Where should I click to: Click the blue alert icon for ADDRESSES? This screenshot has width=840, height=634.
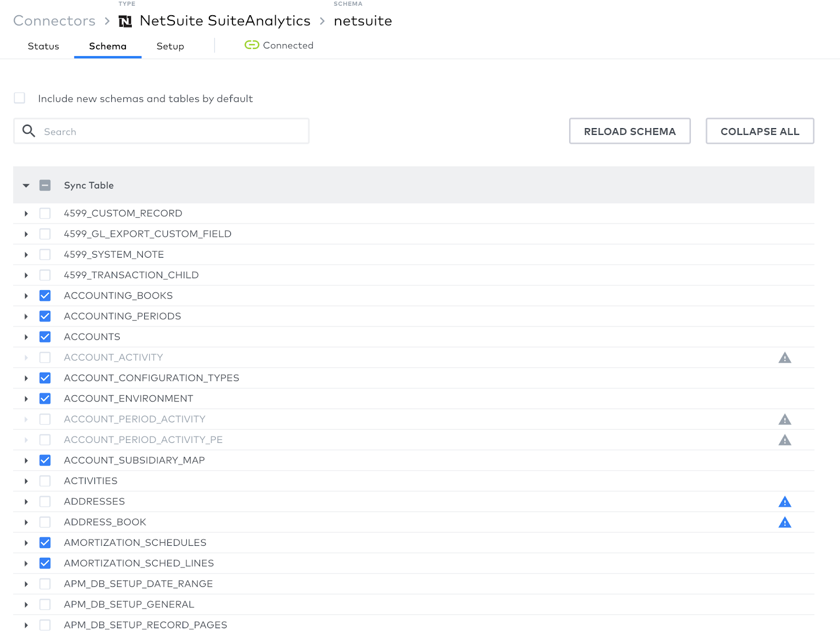785,502
